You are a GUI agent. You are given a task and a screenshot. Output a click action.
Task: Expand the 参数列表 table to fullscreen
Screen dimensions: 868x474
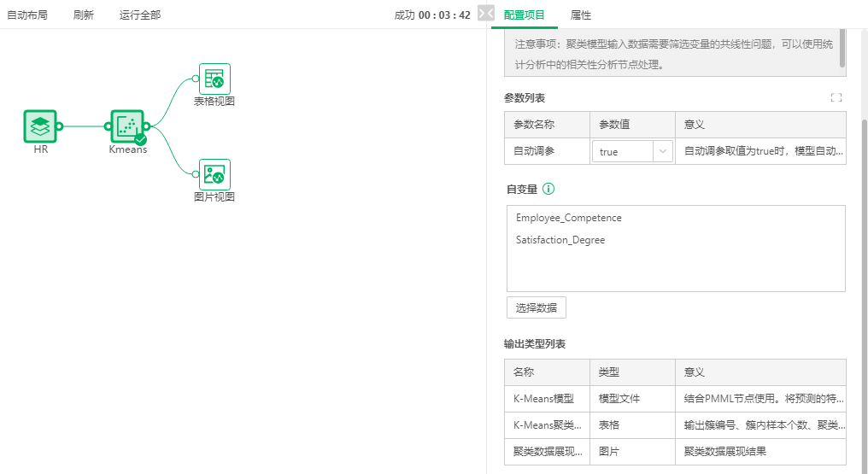836,98
